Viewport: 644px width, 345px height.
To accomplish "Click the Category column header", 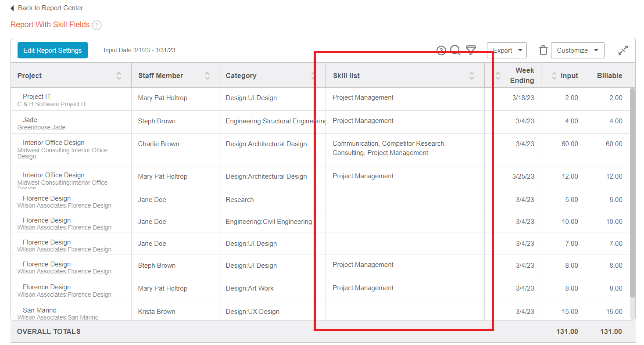I will 241,75.
